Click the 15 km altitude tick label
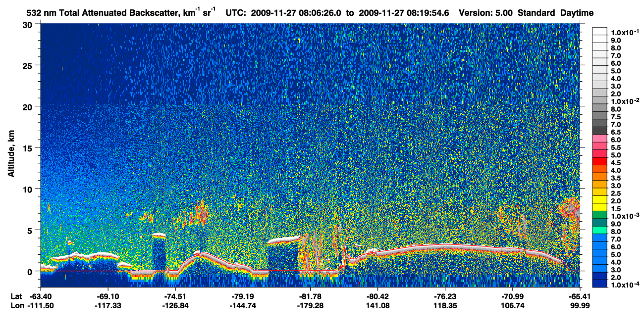The height and width of the screenshot is (330, 644). (x=29, y=148)
